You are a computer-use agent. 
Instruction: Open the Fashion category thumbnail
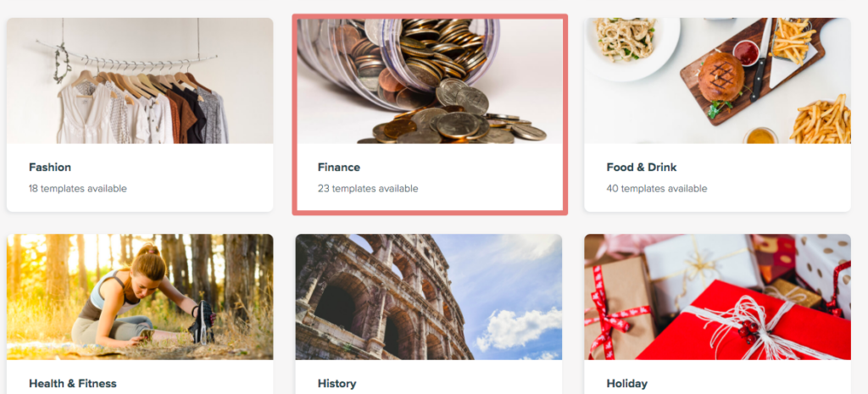click(140, 80)
